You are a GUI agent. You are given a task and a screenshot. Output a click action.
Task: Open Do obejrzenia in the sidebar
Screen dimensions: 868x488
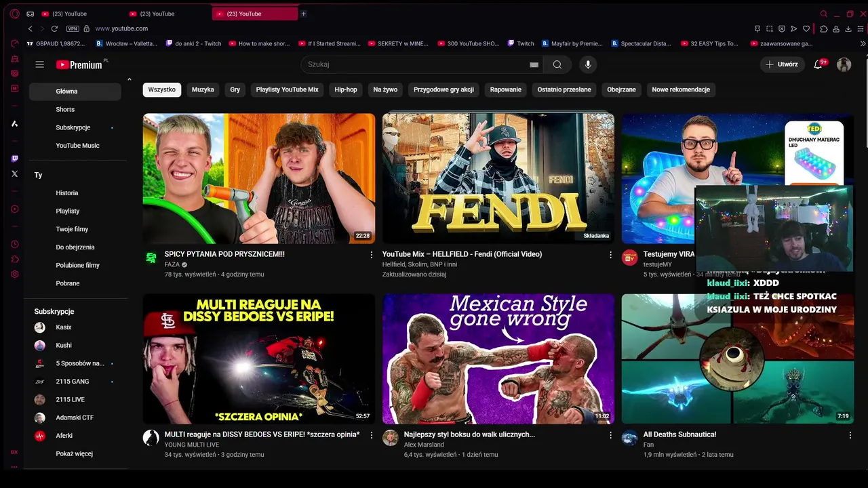pos(75,247)
